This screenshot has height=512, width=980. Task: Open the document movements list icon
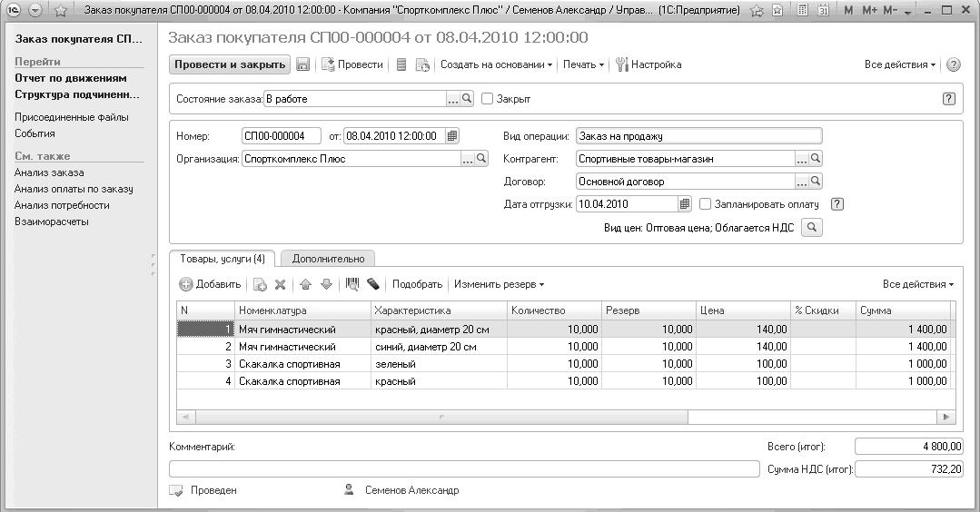tap(401, 64)
